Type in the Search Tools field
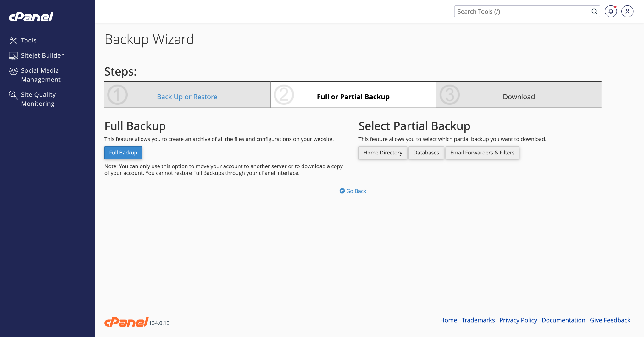644x337 pixels. 522,12
